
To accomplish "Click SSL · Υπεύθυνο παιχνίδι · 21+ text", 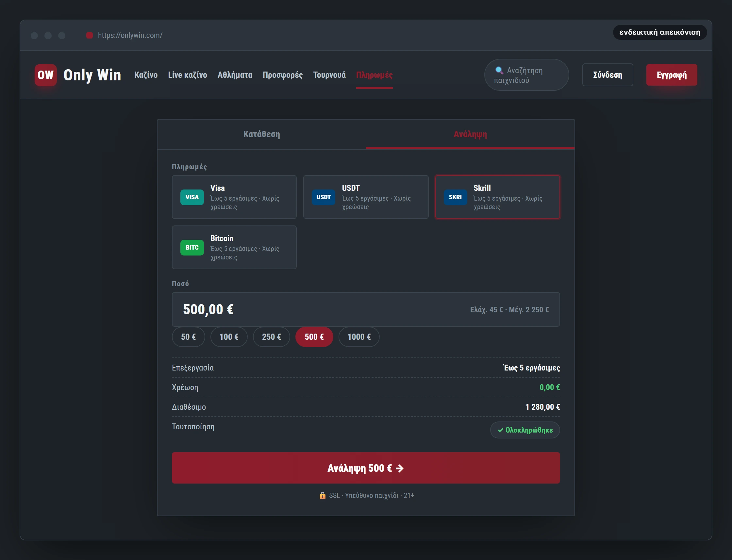I will pyautogui.click(x=371, y=495).
